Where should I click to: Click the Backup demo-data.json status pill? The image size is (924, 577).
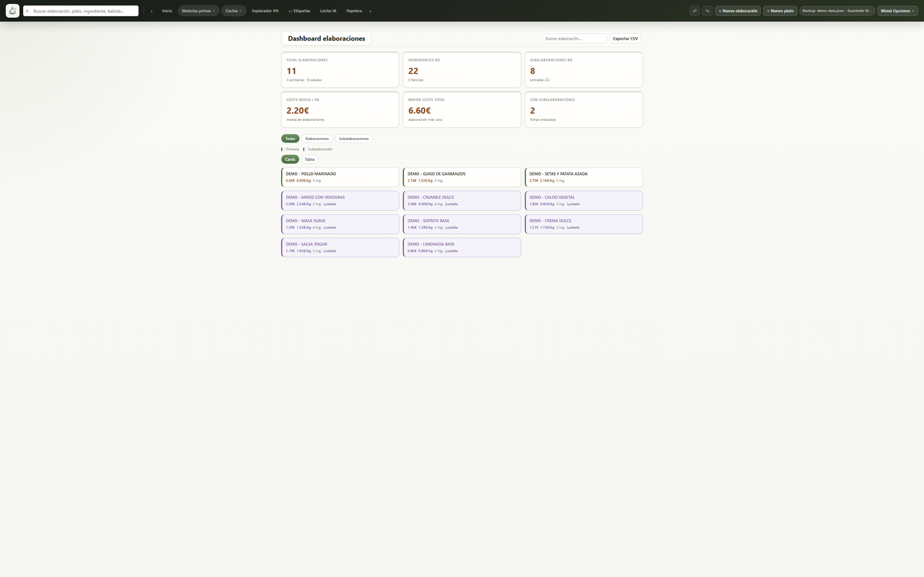pos(837,11)
